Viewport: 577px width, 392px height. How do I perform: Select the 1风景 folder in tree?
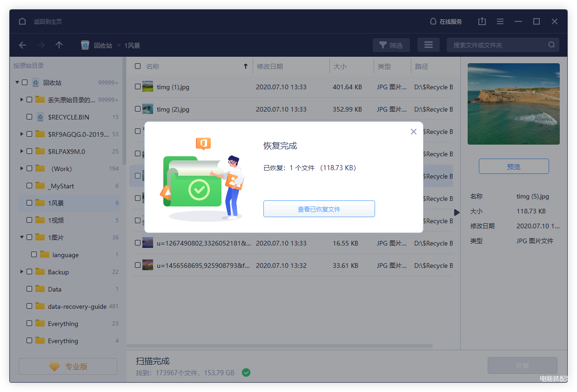[x=69, y=203]
